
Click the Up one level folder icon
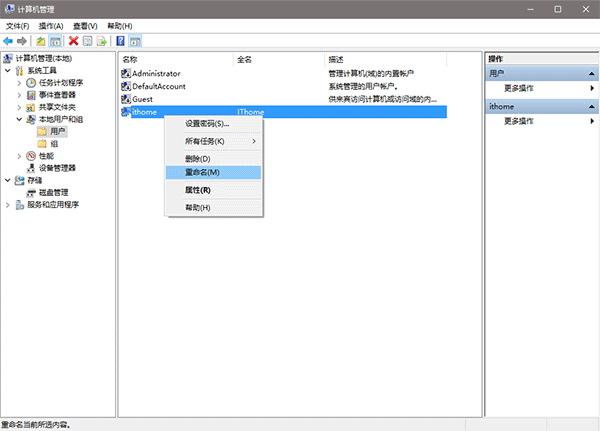(x=41, y=41)
